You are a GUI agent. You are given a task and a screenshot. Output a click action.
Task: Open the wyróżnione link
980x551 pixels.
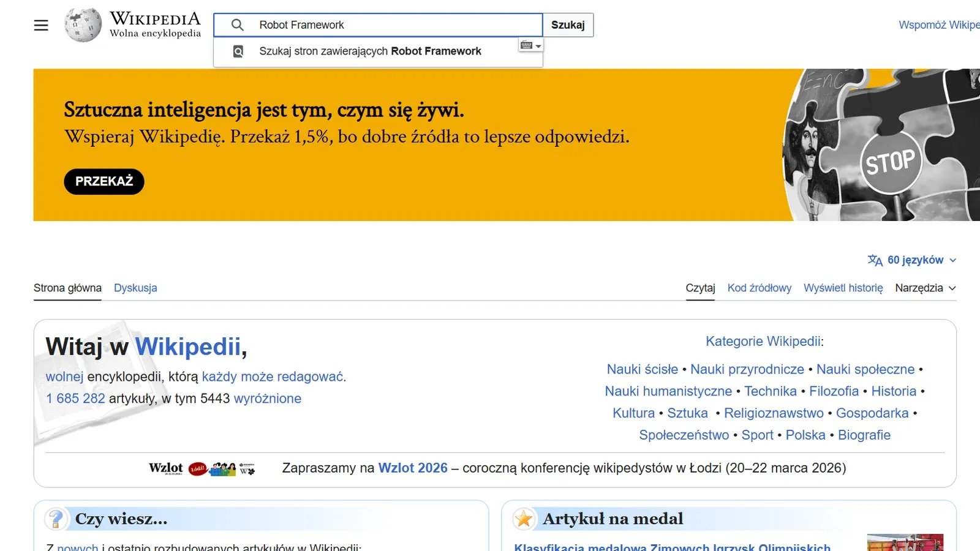(x=268, y=399)
